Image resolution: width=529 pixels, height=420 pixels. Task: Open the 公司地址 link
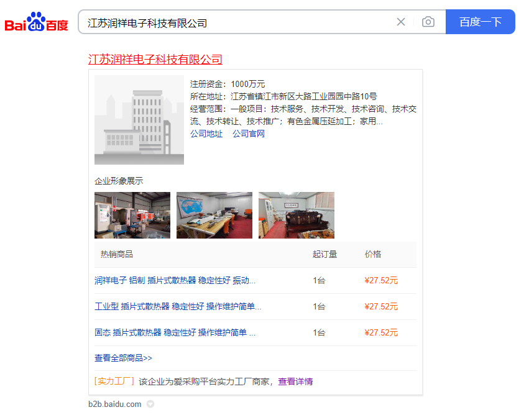(x=206, y=134)
